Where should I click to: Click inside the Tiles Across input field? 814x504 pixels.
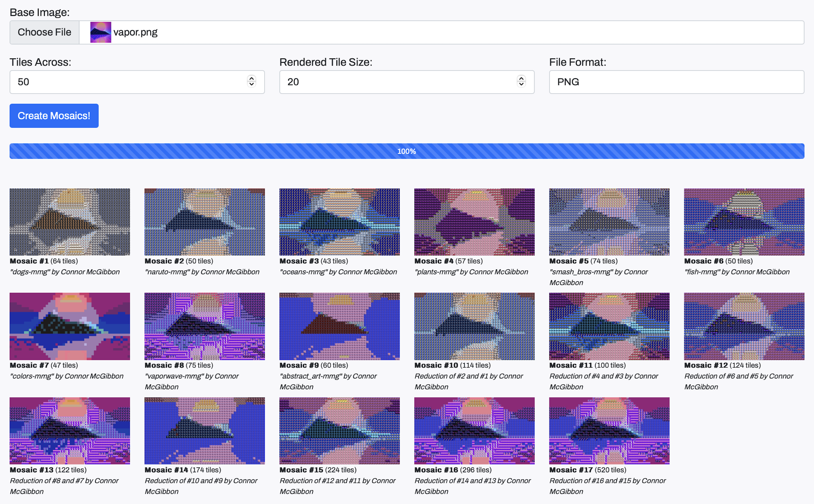(x=127, y=82)
